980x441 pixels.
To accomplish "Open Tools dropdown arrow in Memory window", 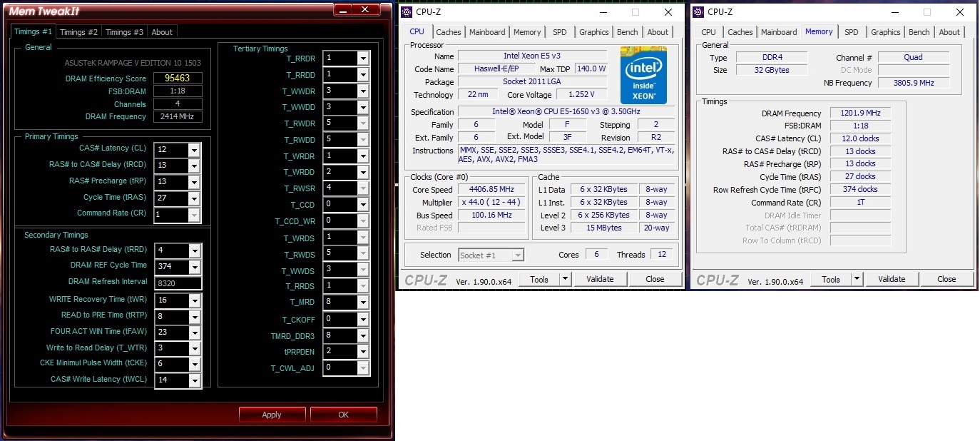I will click(x=857, y=279).
